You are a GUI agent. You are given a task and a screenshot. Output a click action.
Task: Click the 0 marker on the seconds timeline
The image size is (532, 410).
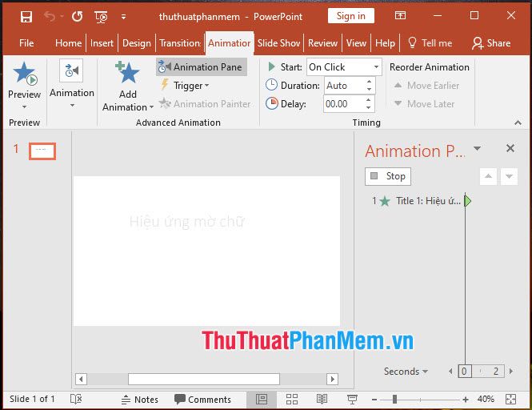464,372
